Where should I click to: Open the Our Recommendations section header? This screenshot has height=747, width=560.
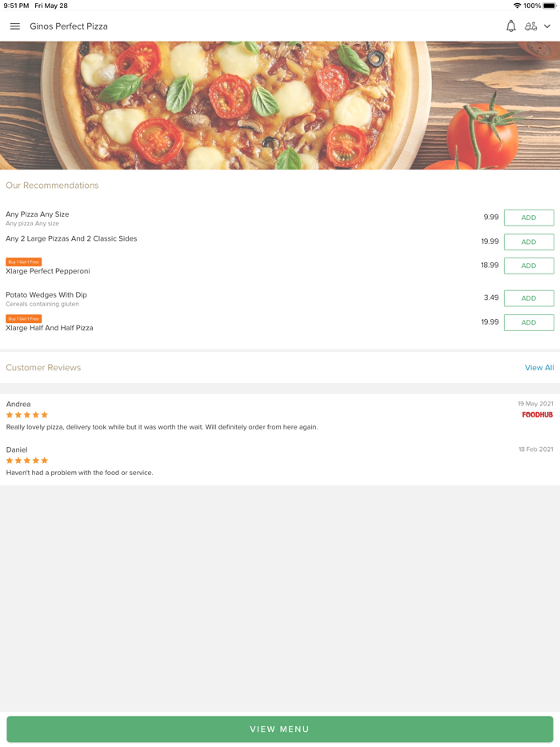pos(52,185)
